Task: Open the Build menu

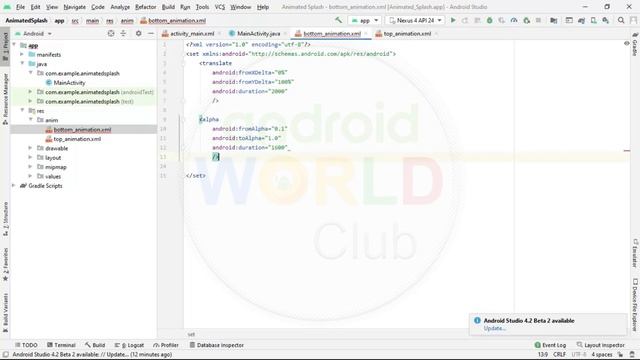Action: coord(168,7)
